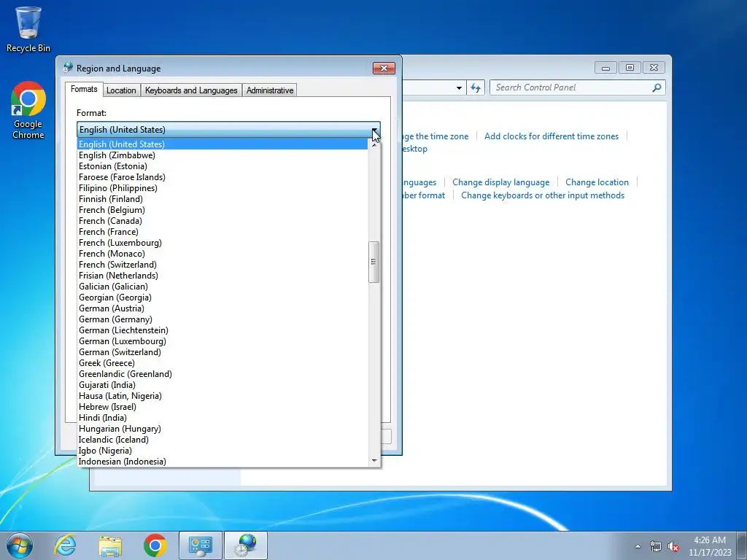Switch to the Formats tab
This screenshot has height=560, width=747.
tap(84, 89)
